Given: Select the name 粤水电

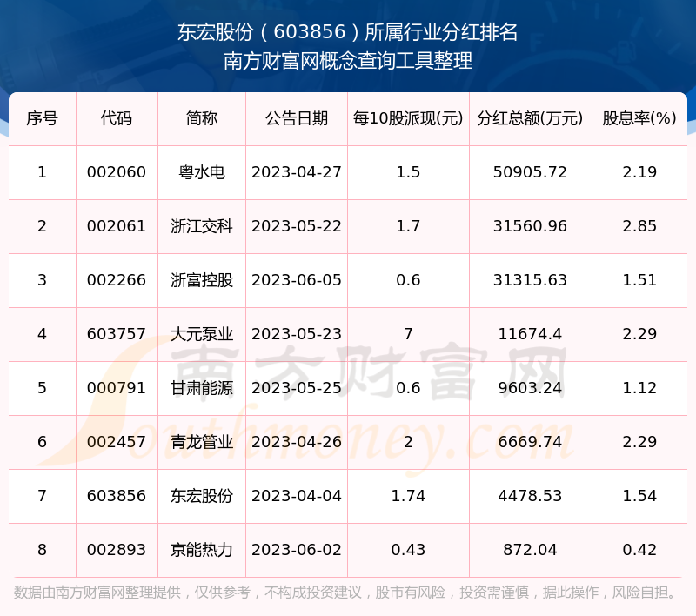Looking at the screenshot, I should coord(202,172).
